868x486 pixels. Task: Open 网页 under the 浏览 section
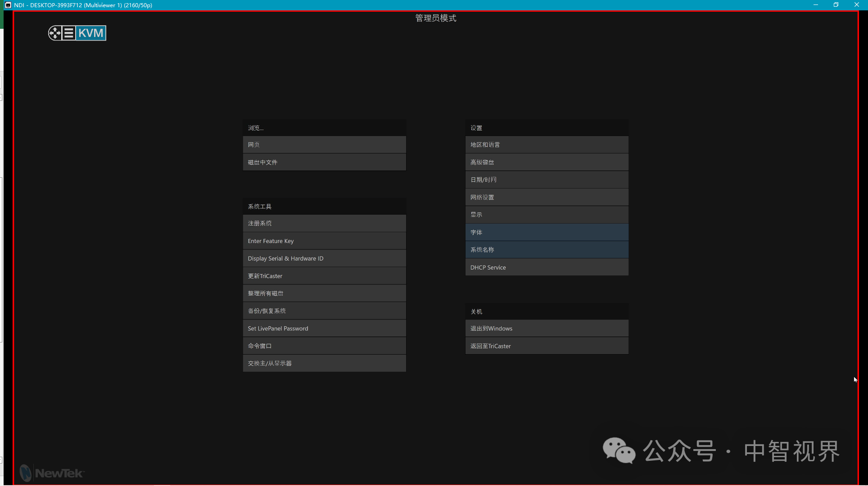click(324, 144)
